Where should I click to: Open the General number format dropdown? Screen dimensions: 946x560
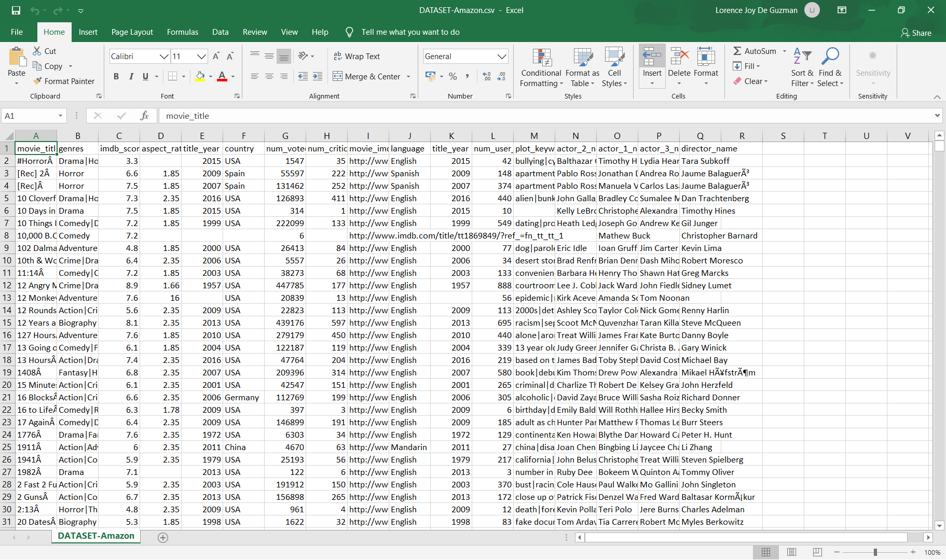(x=501, y=57)
